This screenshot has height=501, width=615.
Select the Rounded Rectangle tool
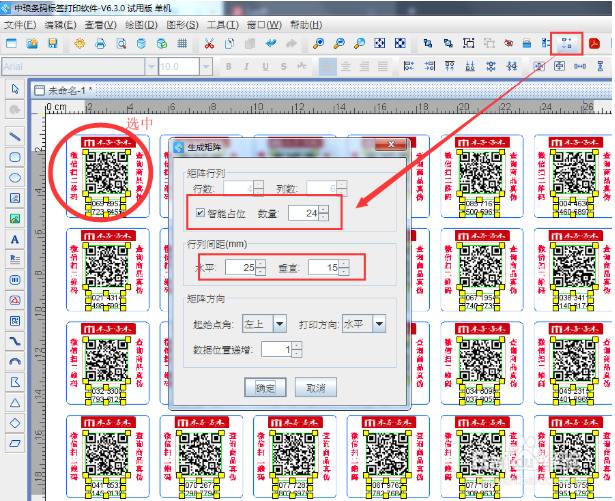pos(15,157)
